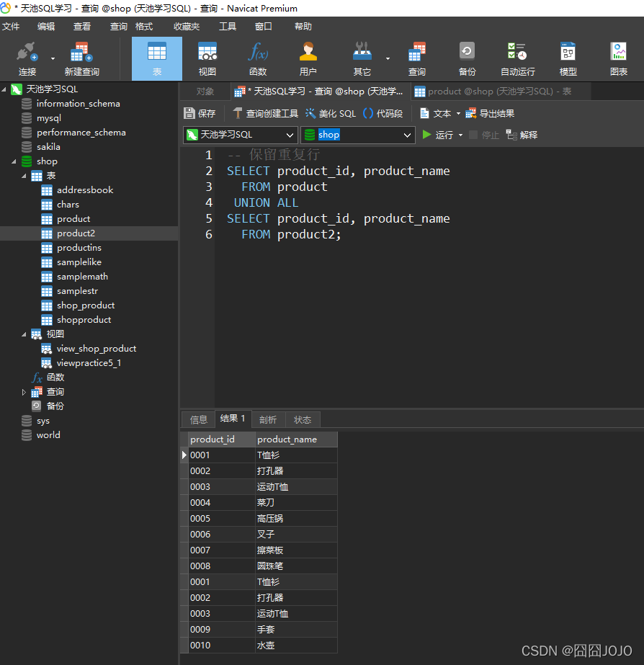This screenshot has width=644, height=665.
Task: Open the 文本 dropdown arrow
Action: 458,114
